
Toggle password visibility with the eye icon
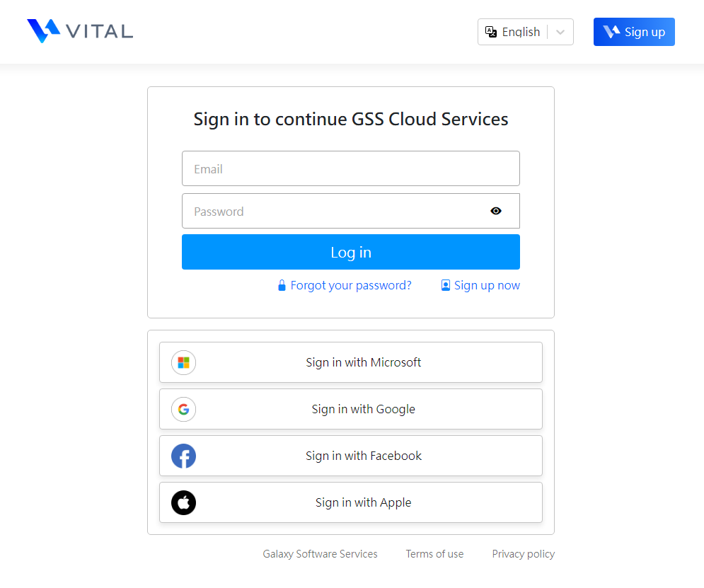point(496,211)
